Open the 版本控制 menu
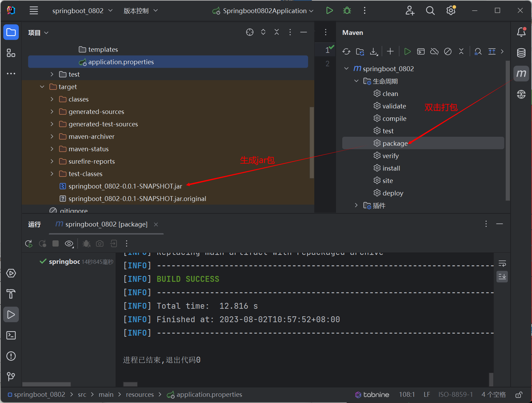The width and height of the screenshot is (532, 403). (140, 10)
